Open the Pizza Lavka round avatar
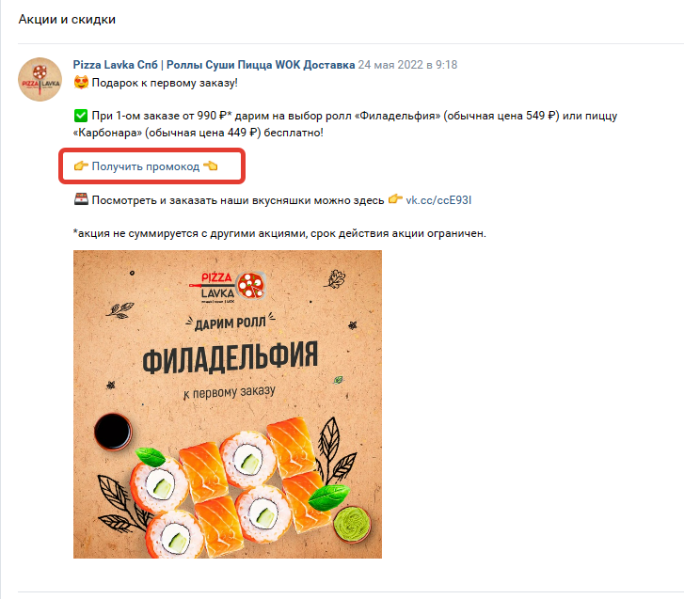This screenshot has height=599, width=700. [x=40, y=79]
